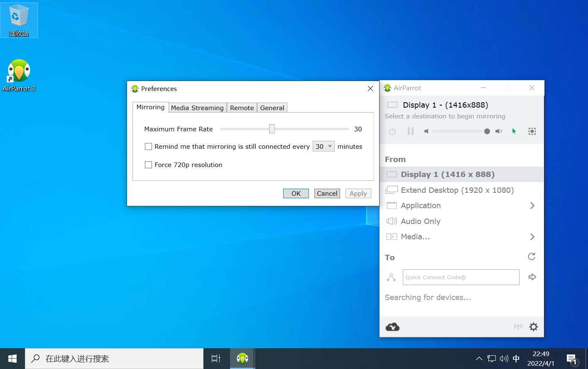Expand the Media source submenu

532,237
